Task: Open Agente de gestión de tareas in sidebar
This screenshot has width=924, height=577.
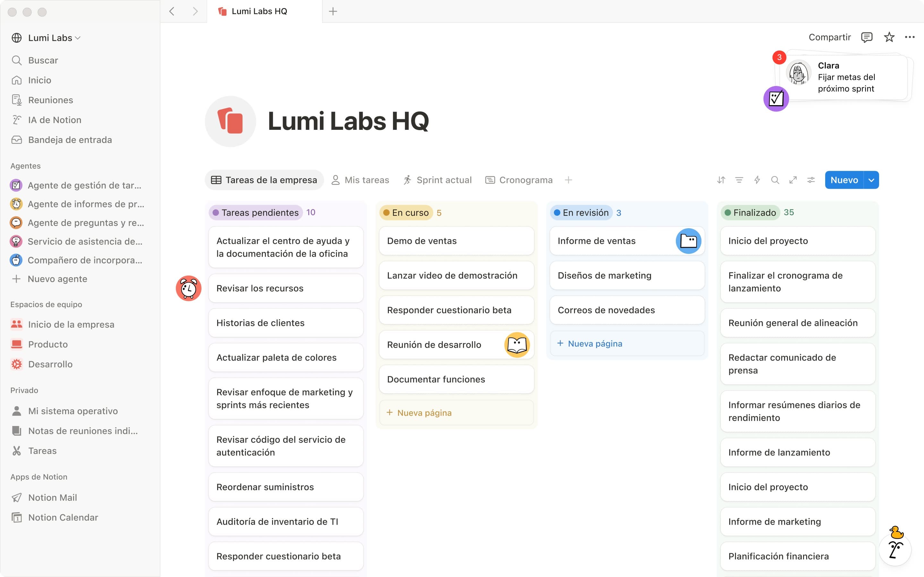Action: (84, 186)
